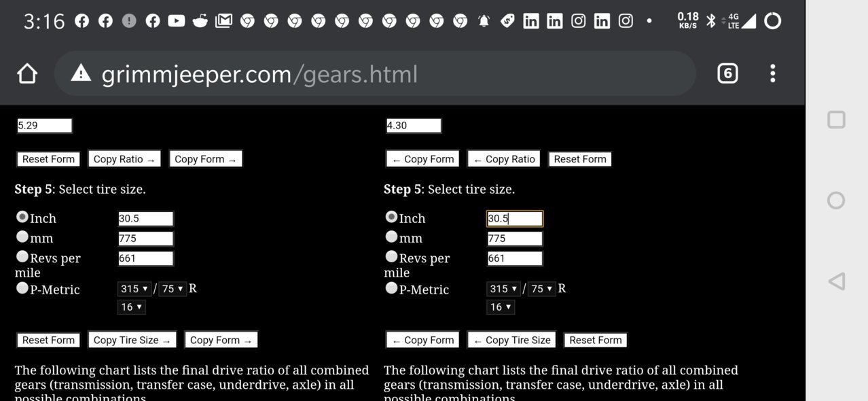This screenshot has height=401, width=868.
Task: Click the 0.18 KB/S network speed text
Action: pos(688,20)
